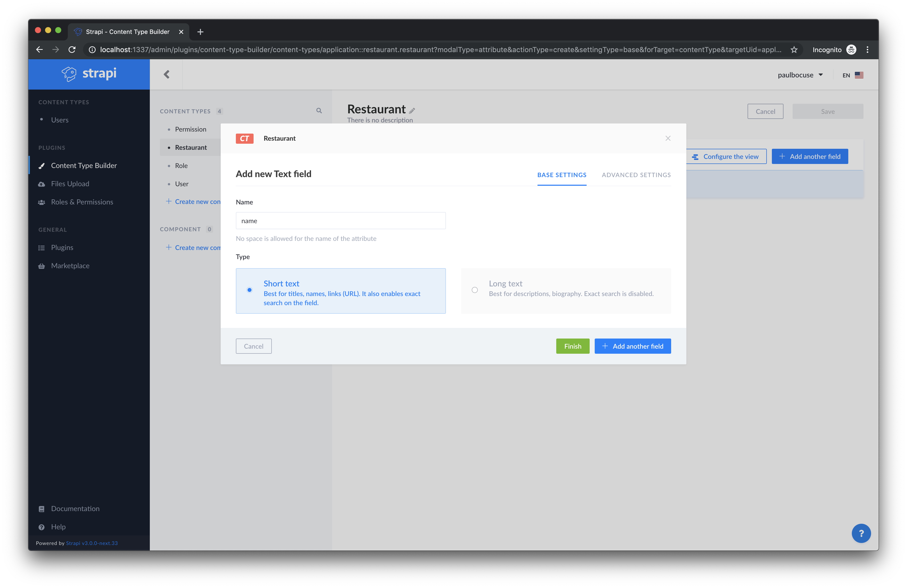This screenshot has width=907, height=588.
Task: Click the Name input field
Action: [340, 221]
